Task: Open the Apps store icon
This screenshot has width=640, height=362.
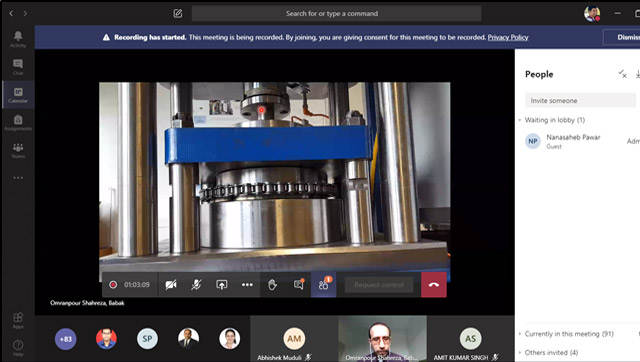Action: [x=18, y=320]
